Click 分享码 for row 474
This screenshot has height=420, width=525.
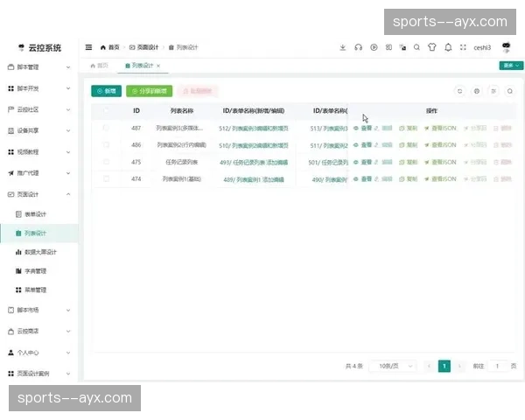[475, 179]
